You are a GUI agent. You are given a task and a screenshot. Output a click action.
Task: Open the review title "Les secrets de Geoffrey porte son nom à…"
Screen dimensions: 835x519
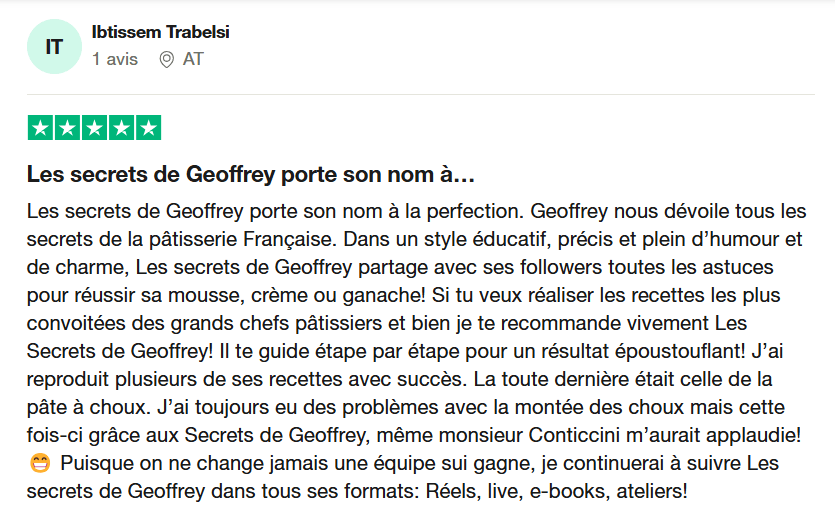point(251,175)
